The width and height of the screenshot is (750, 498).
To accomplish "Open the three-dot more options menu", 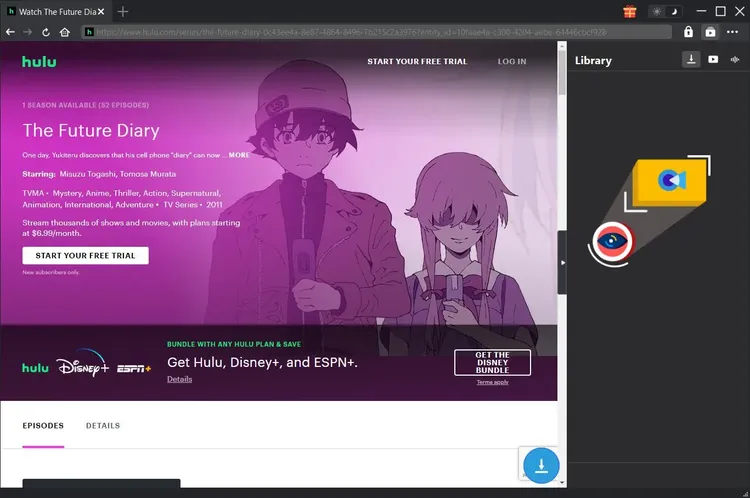I will pyautogui.click(x=733, y=32).
